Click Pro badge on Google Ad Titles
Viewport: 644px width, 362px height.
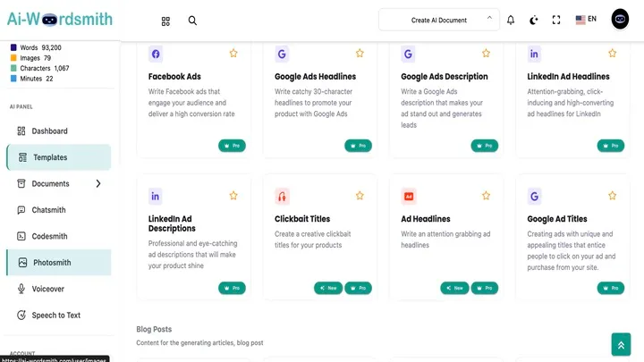pos(612,288)
